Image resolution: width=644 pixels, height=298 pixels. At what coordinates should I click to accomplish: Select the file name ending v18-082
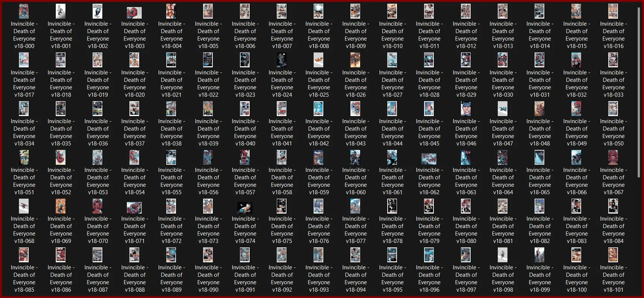coord(540,230)
